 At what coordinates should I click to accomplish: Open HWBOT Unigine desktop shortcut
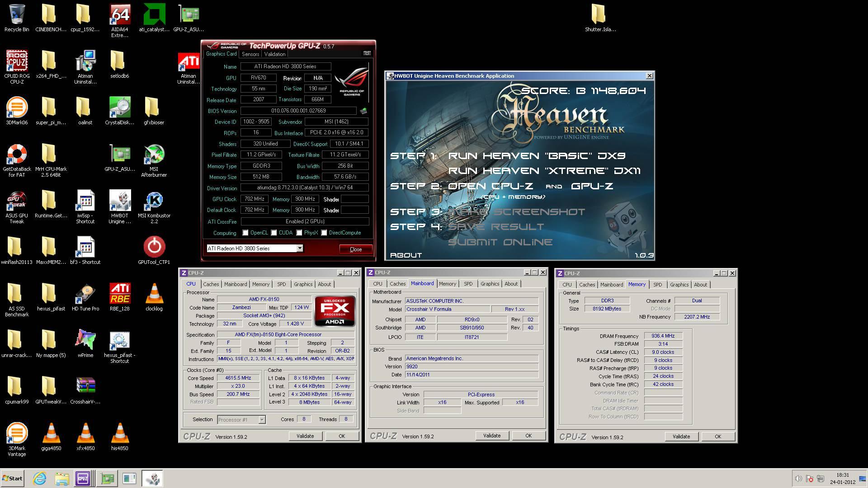point(120,207)
